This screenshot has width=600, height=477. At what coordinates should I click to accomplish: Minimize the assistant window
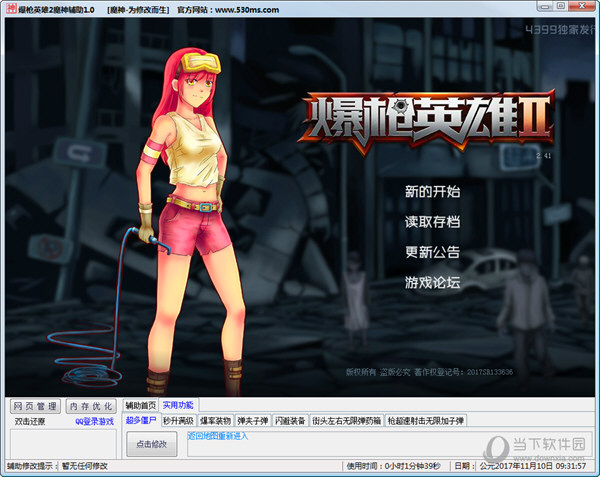click(545, 6)
